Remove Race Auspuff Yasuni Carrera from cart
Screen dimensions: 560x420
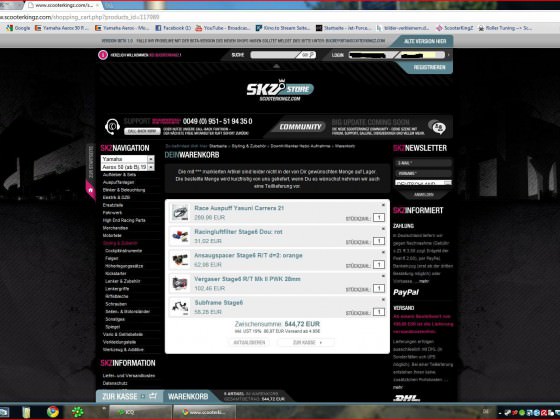tap(383, 205)
